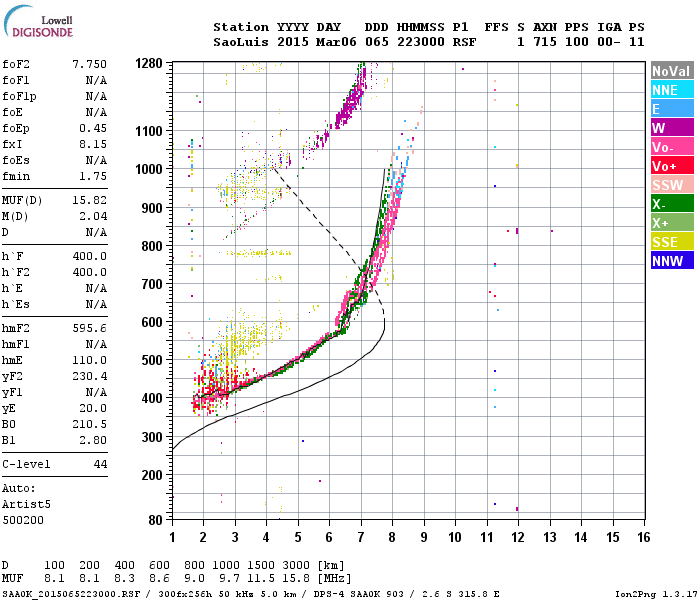Click the B0 value 210.5

click(x=90, y=424)
